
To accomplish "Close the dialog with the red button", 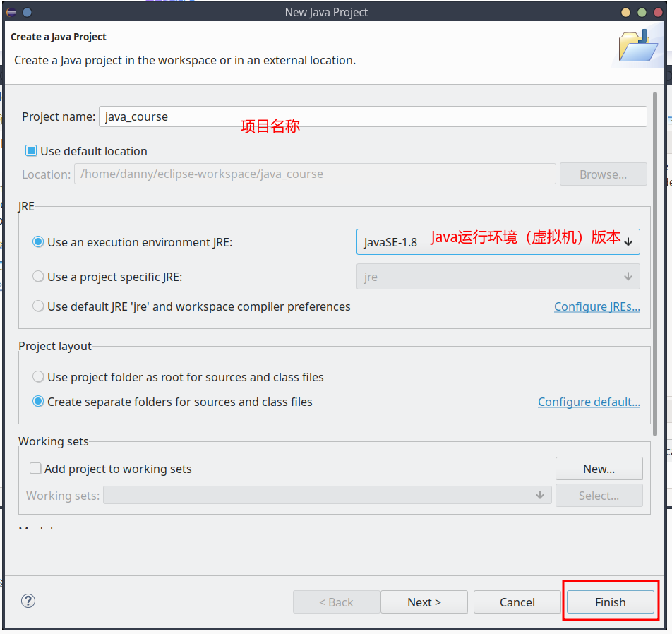I will click(657, 12).
